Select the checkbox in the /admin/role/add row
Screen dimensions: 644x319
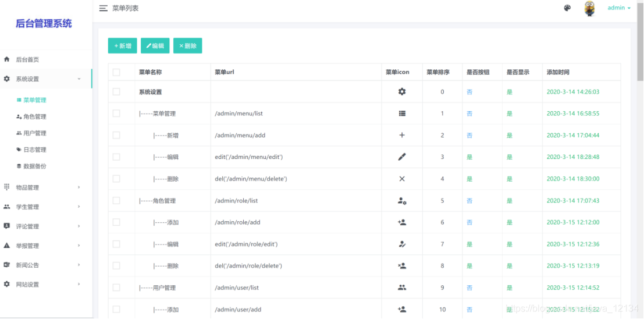click(x=116, y=222)
